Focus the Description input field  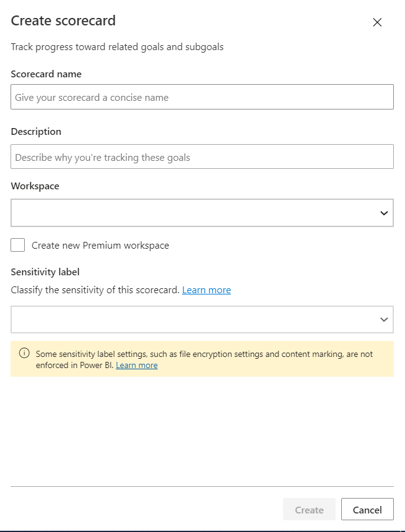pos(202,157)
